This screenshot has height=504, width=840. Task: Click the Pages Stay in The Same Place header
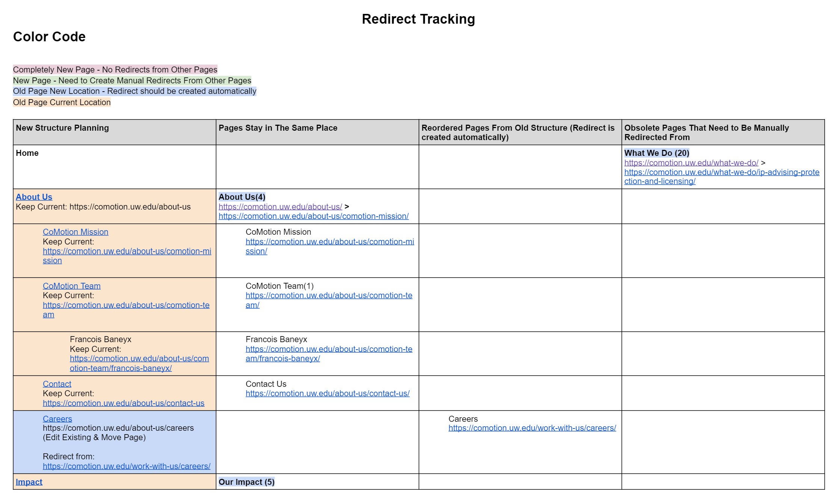point(278,128)
